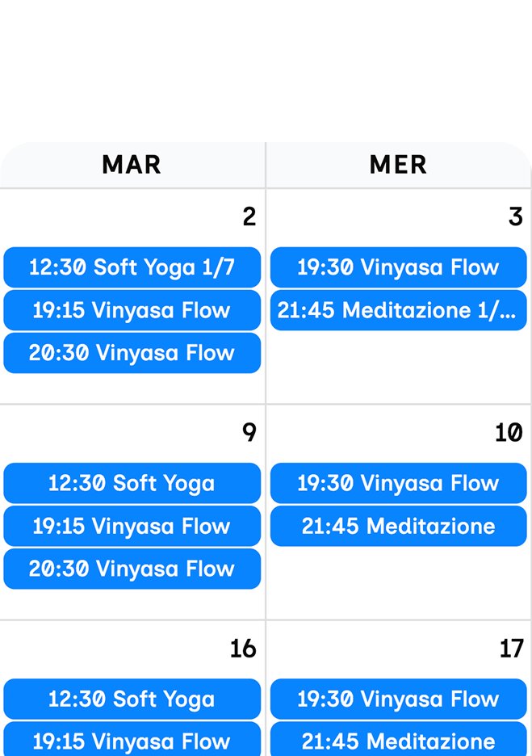Open the 19:30 Vinyasa Flow class on day 17

coord(398,699)
